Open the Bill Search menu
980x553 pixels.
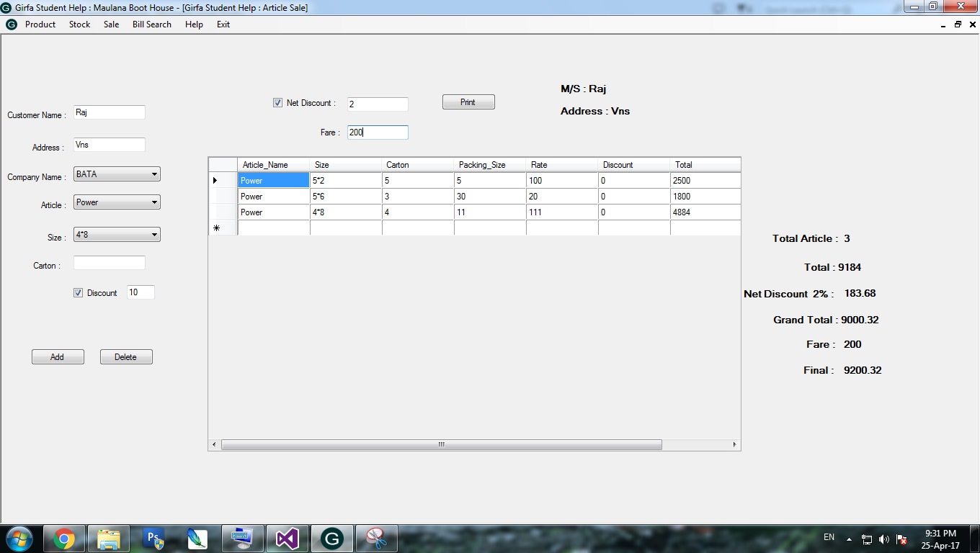[x=151, y=24]
